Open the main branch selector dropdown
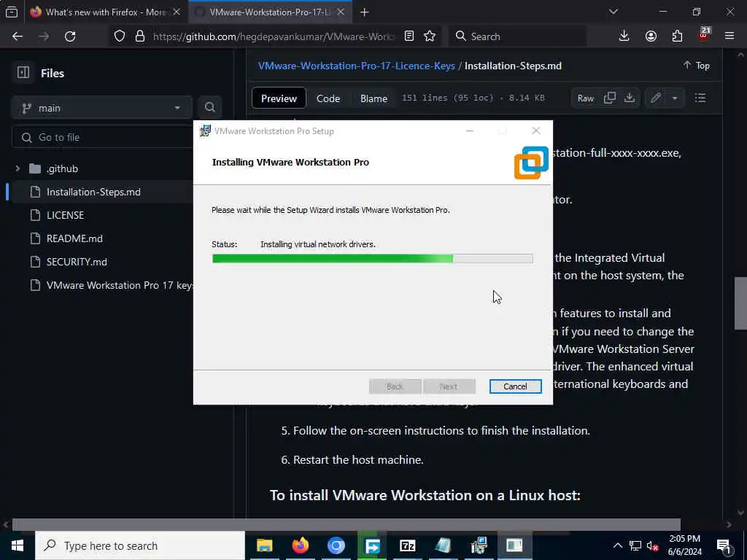Screen dimensions: 747x560 102,108
